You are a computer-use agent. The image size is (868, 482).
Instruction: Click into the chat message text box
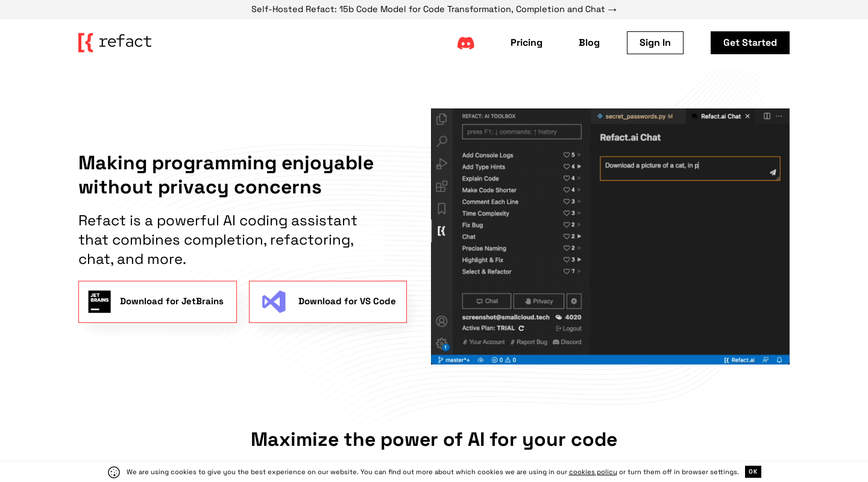(690, 169)
